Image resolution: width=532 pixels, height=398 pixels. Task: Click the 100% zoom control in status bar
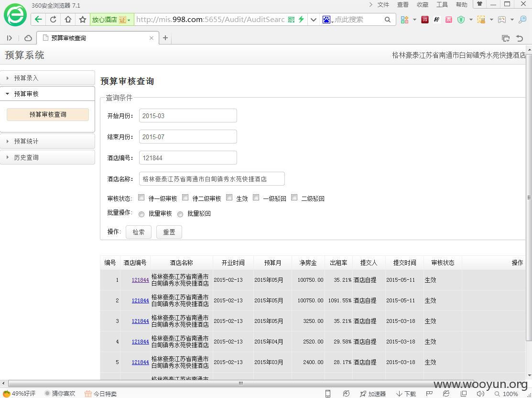pyautogui.click(x=506, y=394)
